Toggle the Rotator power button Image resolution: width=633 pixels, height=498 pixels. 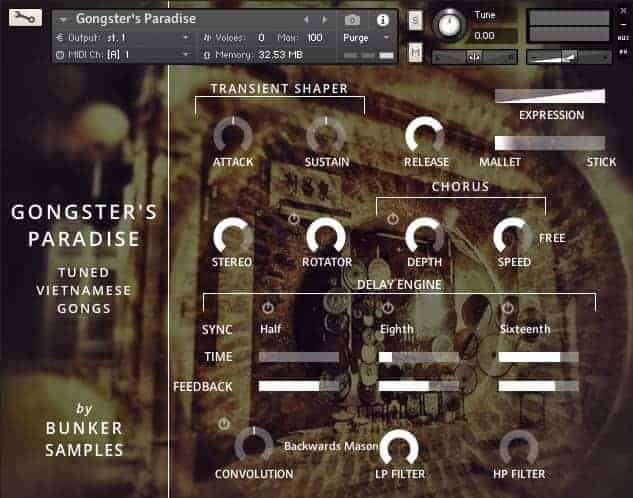click(293, 219)
